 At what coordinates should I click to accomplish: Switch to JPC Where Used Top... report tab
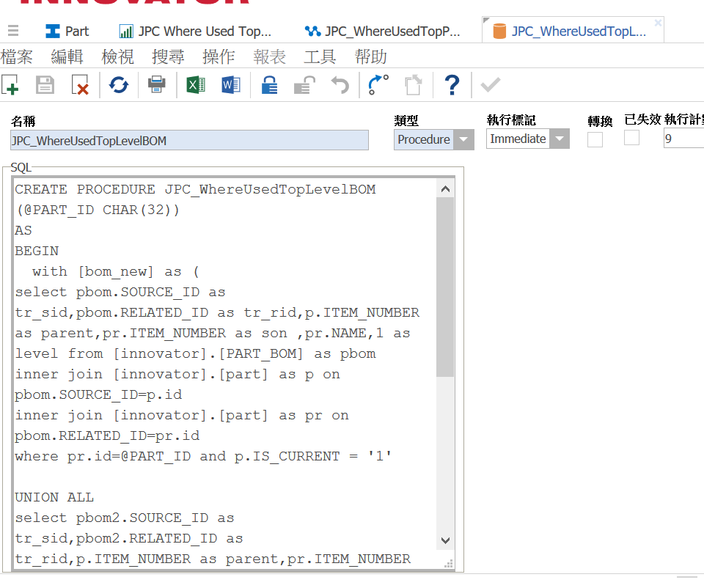tap(195, 31)
